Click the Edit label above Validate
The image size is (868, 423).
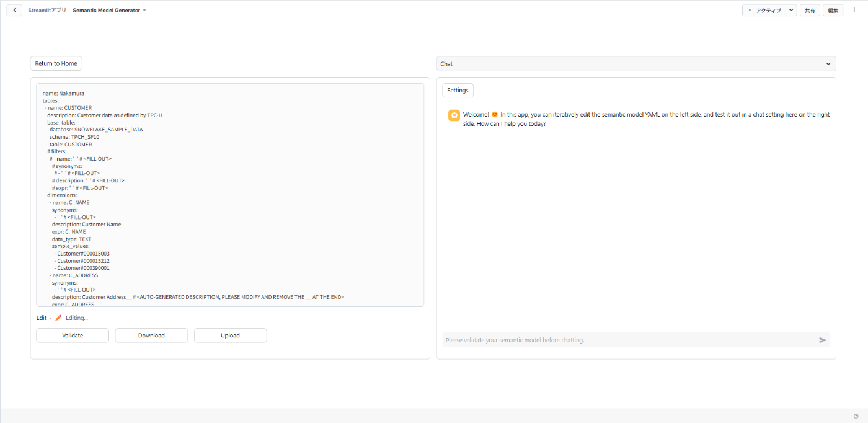41,318
